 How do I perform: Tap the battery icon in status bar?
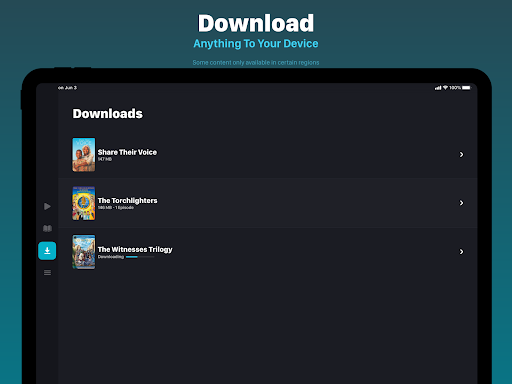[466, 88]
